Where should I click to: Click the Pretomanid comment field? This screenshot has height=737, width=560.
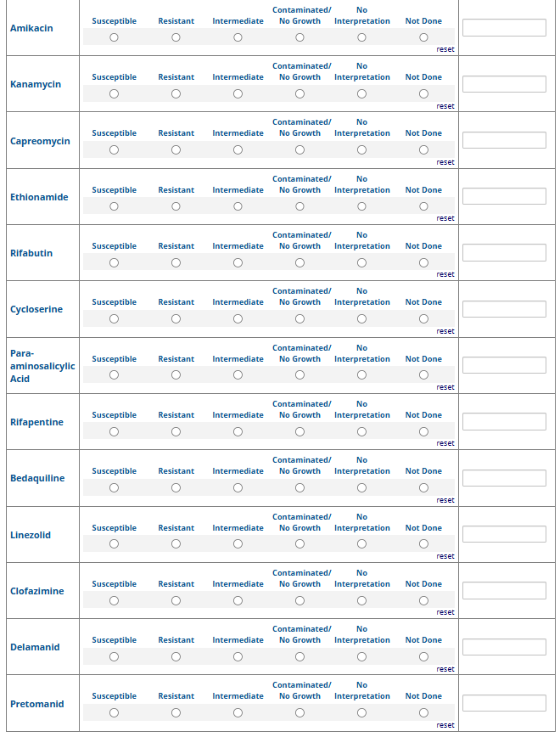[x=504, y=703]
